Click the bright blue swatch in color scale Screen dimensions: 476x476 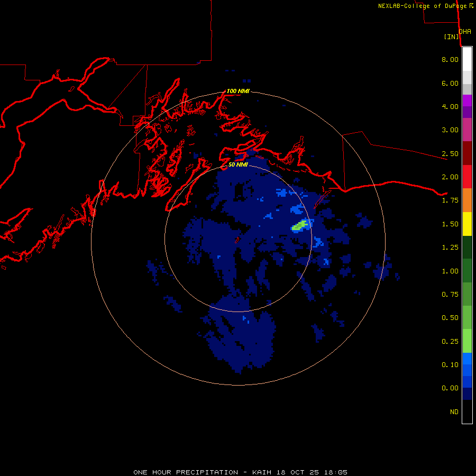click(467, 359)
